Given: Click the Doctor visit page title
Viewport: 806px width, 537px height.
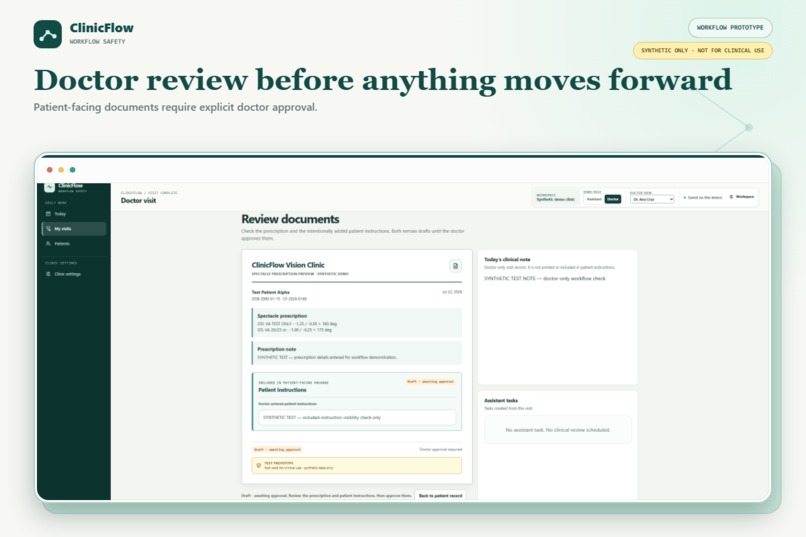Looking at the screenshot, I should pyautogui.click(x=138, y=200).
